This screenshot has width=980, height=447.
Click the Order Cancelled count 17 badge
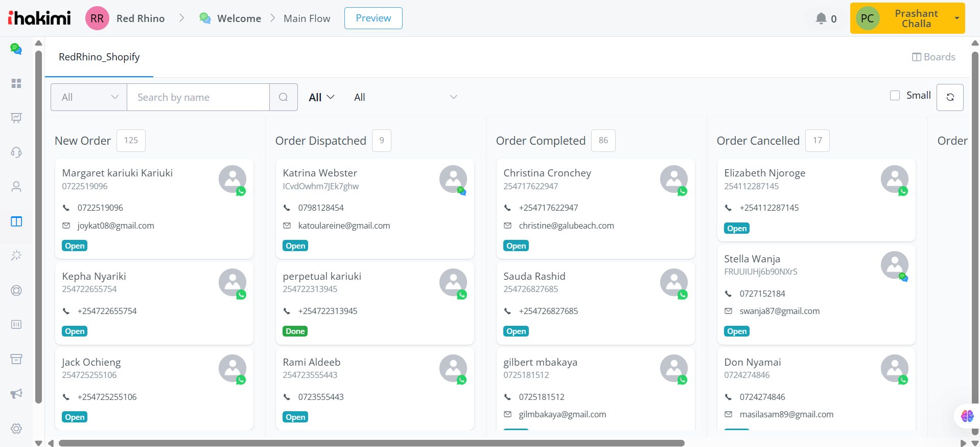pyautogui.click(x=818, y=141)
